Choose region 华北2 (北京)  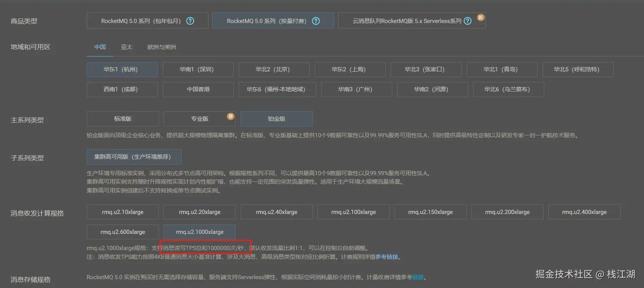[274, 69]
